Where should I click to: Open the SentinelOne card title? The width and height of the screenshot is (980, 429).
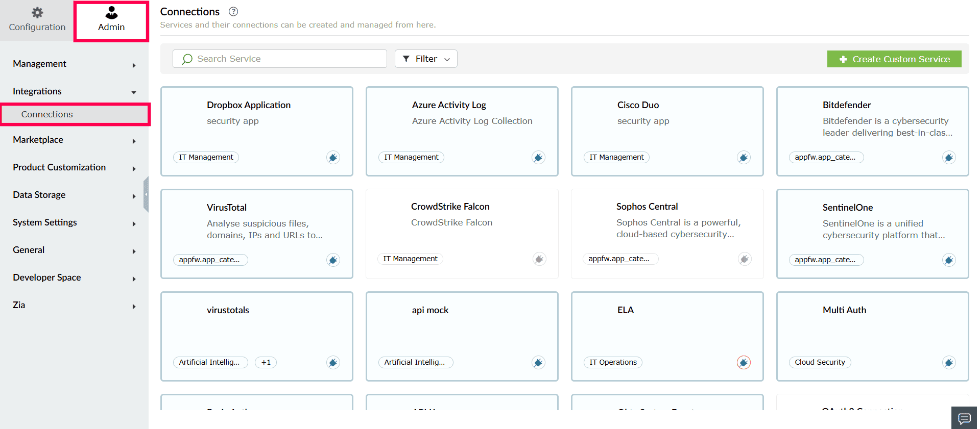coord(848,208)
